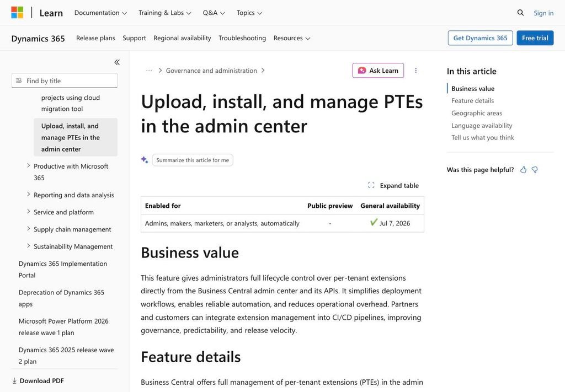Collapse the table of contents sidebar
Image resolution: width=565 pixels, height=392 pixels.
pyautogui.click(x=117, y=62)
